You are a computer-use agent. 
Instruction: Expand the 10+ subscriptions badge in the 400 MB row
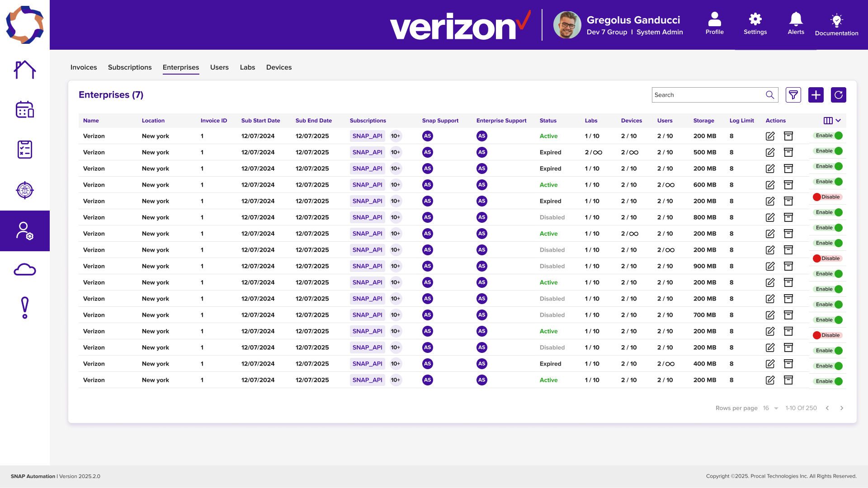click(x=396, y=364)
